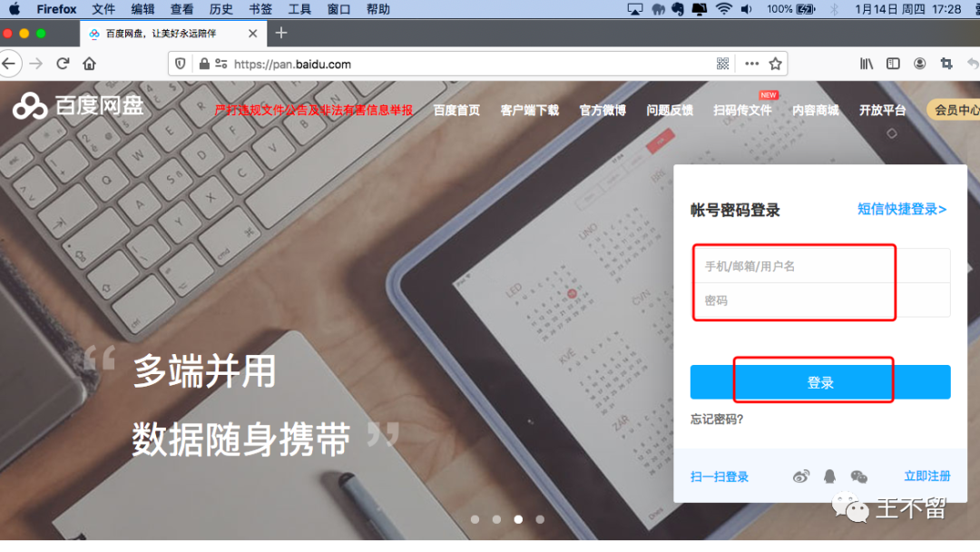Show second carousel slide dot
Screen dimensions: 980x552
tap(496, 519)
